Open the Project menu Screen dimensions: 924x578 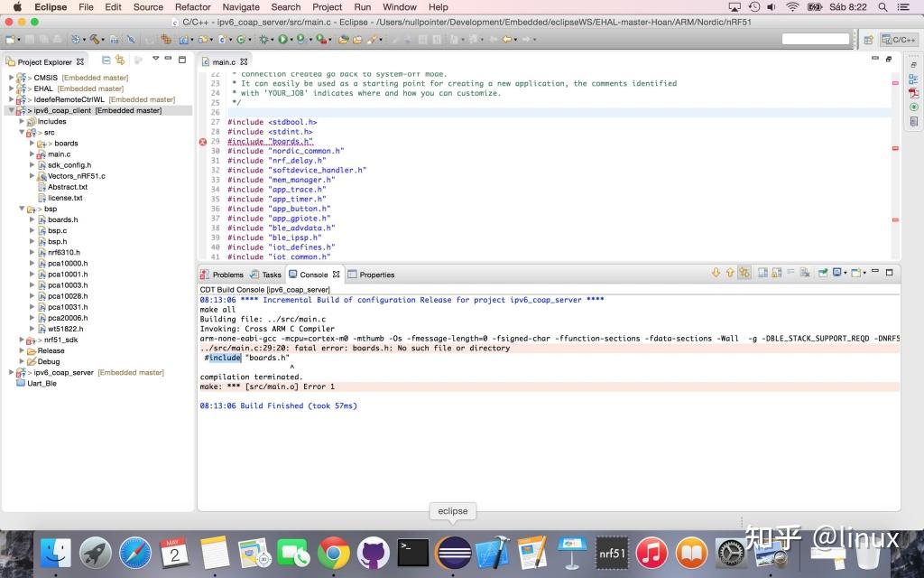click(327, 7)
